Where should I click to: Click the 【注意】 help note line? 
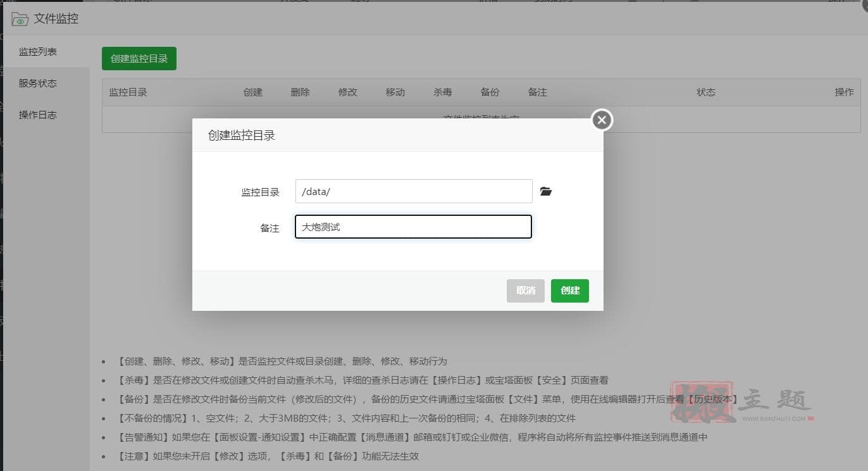(x=268, y=456)
